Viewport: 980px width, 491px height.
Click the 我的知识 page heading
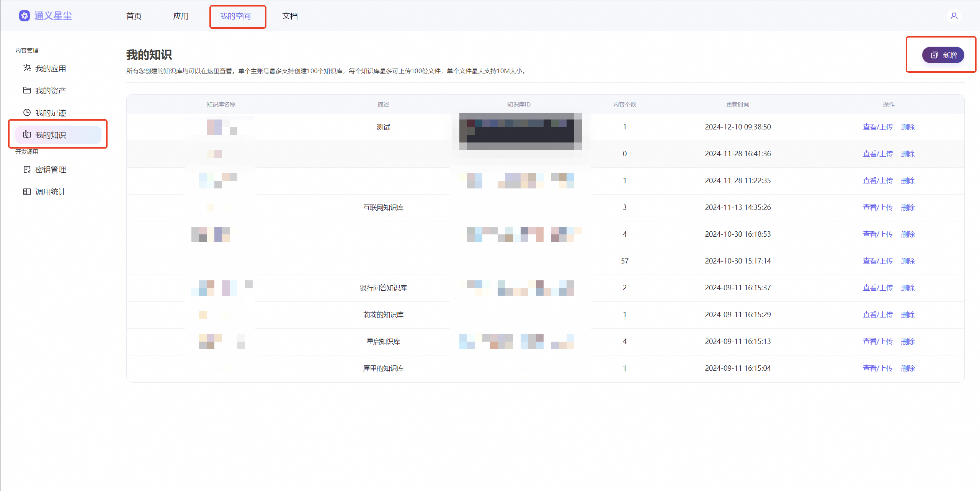pyautogui.click(x=149, y=55)
